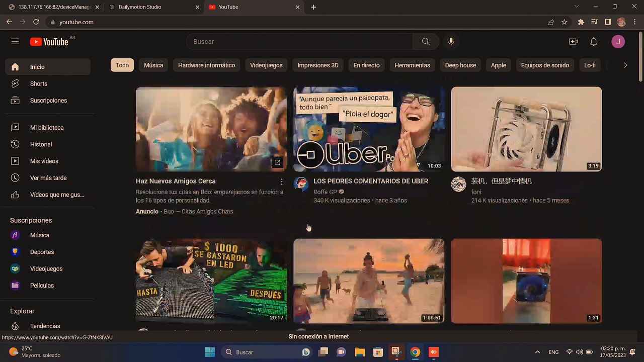Select the Hardware informático filter chip
644x362 pixels.
pos(206,65)
